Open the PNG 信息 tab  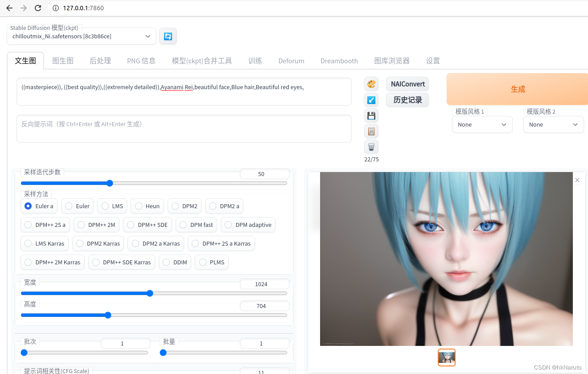[x=141, y=61]
